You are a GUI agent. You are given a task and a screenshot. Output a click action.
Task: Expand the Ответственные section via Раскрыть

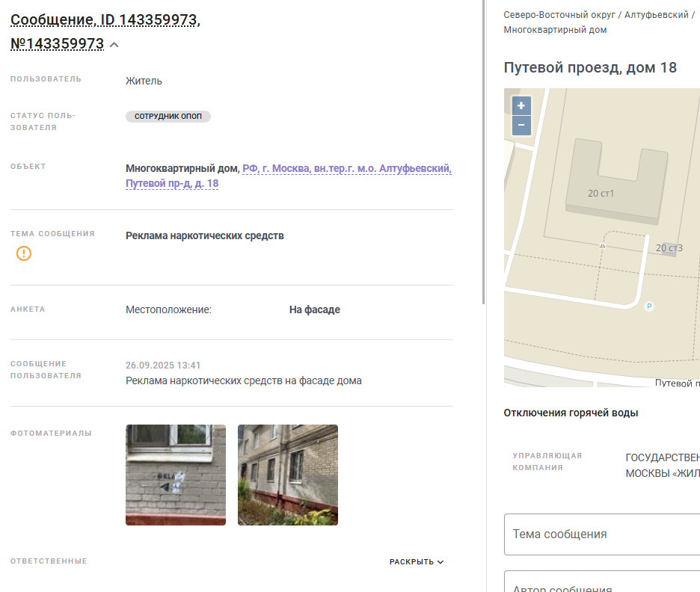click(x=416, y=561)
